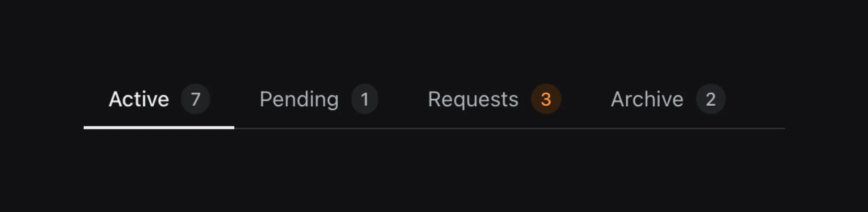This screenshot has height=212, width=868.
Task: View the single pending item
Action: tap(318, 99)
